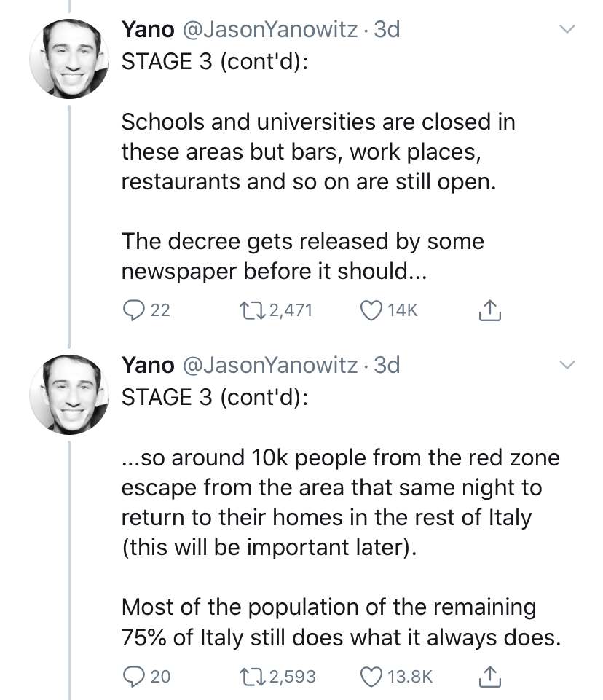
Task: Like the tweet showing 13.8K likes
Action: (x=371, y=676)
